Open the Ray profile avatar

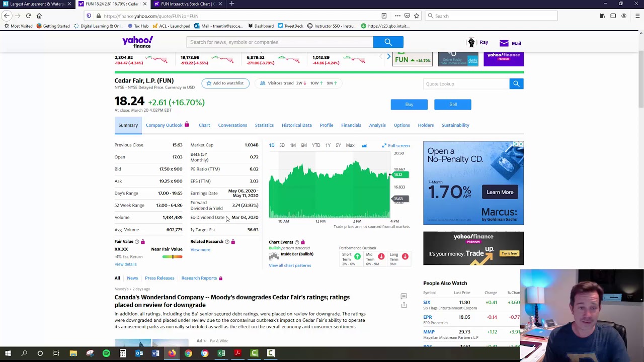(x=471, y=43)
